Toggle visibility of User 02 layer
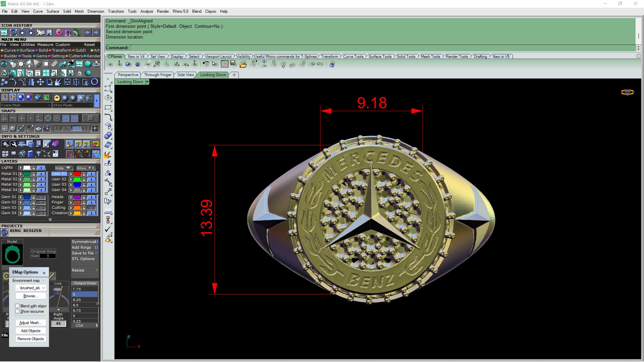This screenshot has width=644, height=362. click(91, 179)
